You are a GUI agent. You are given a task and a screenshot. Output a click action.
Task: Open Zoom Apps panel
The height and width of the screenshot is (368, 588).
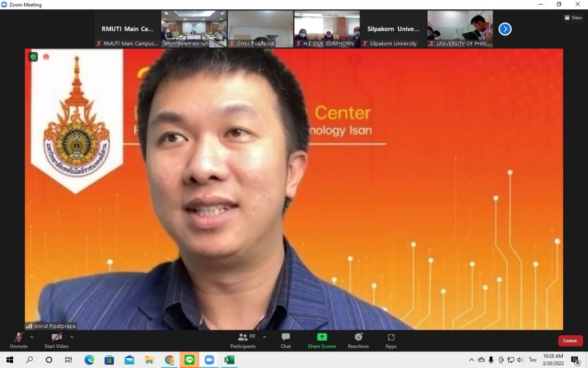(391, 340)
